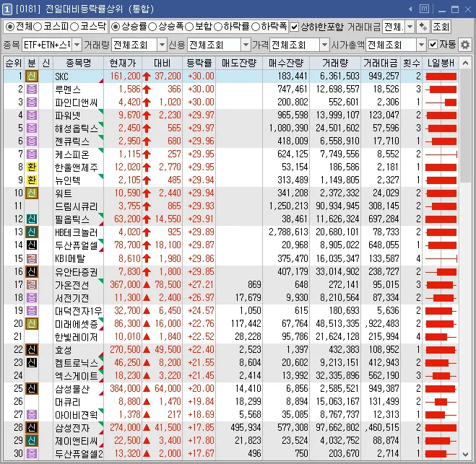Select the 코스닥 radio button
This screenshot has height=464, width=476.
point(74,27)
